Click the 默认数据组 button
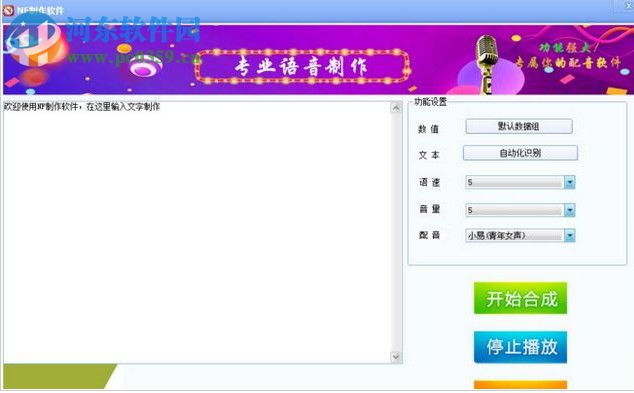Screen dimensions: 634x393 (519, 126)
